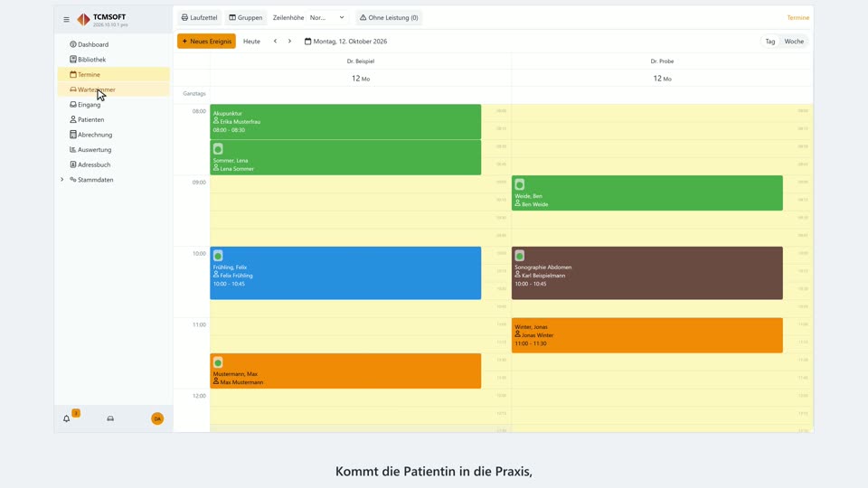Go to previous day arrow

pyautogui.click(x=275, y=41)
